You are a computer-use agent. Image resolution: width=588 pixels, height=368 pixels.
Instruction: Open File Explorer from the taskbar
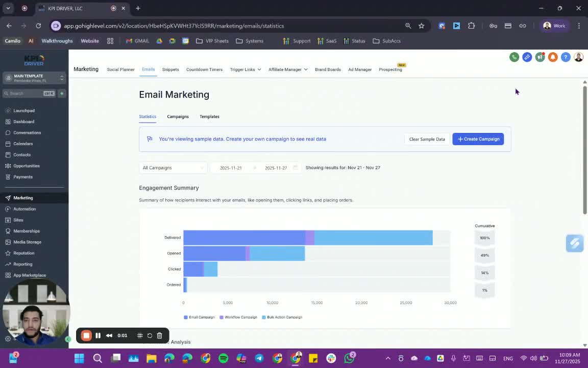[151, 358]
